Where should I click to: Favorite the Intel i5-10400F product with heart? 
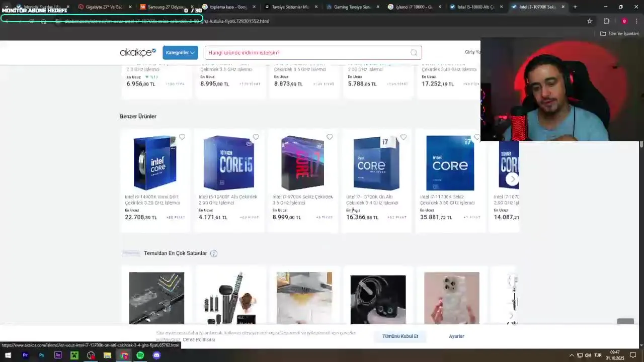(x=256, y=137)
